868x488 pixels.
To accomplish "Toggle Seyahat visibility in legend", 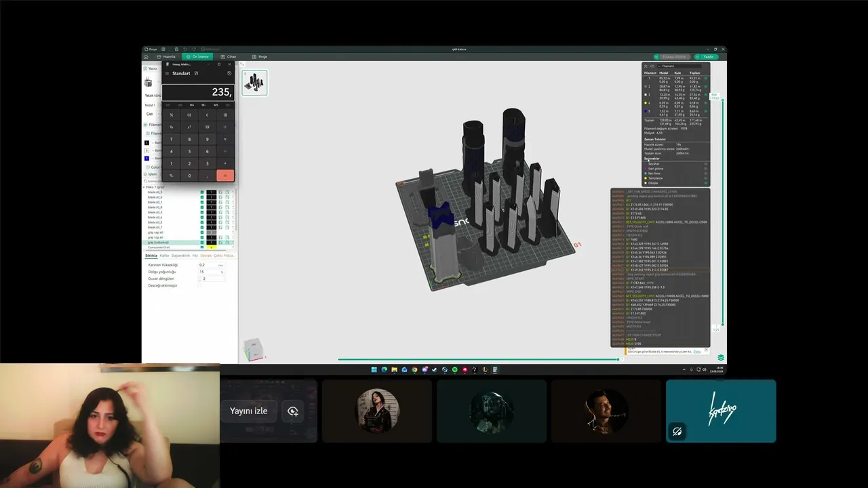I will click(x=706, y=163).
